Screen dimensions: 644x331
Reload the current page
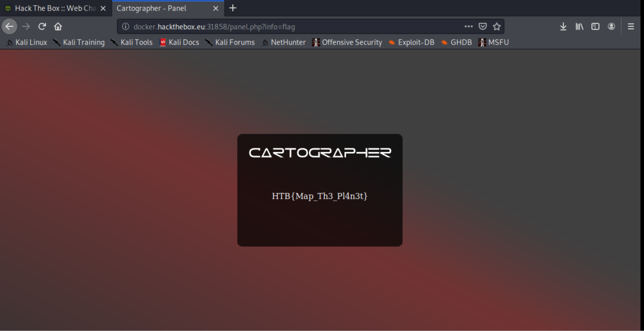pos(42,27)
